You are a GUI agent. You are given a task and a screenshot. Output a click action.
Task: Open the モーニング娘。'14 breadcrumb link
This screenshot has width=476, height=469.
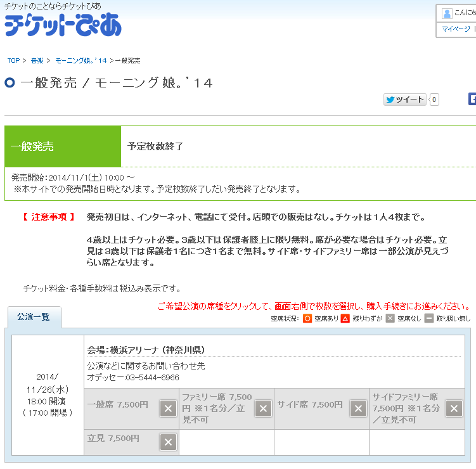81,60
